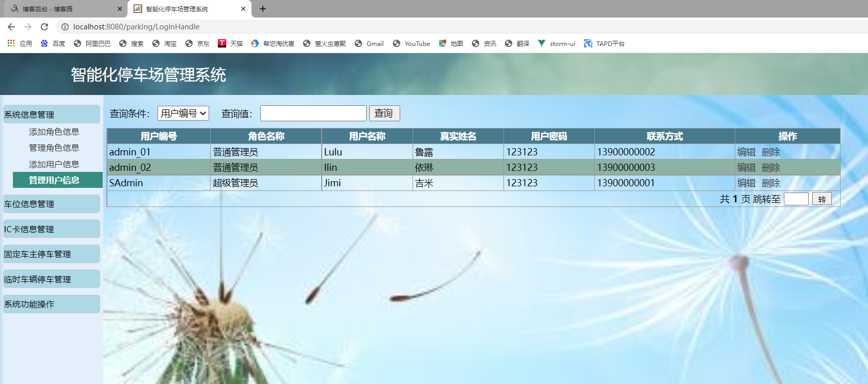Open the YouTube bookmark

coord(412,44)
